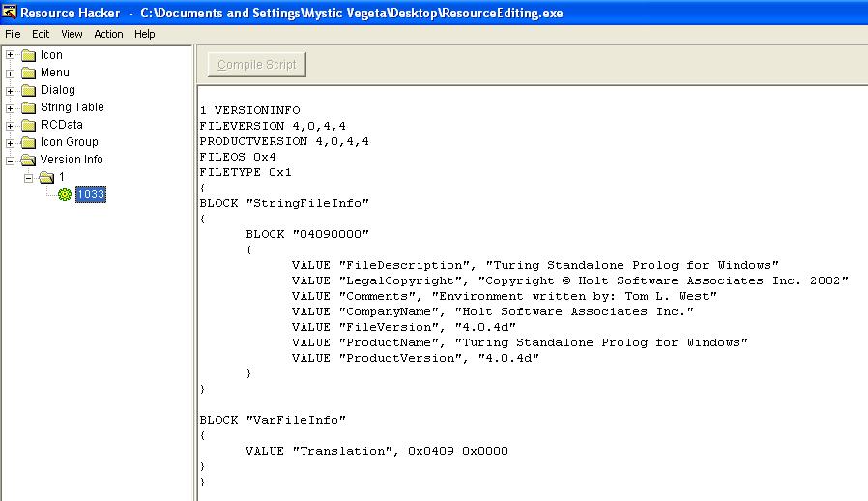Click the Icon Group folder icon
Image resolution: width=868 pixels, height=501 pixels.
click(x=28, y=142)
